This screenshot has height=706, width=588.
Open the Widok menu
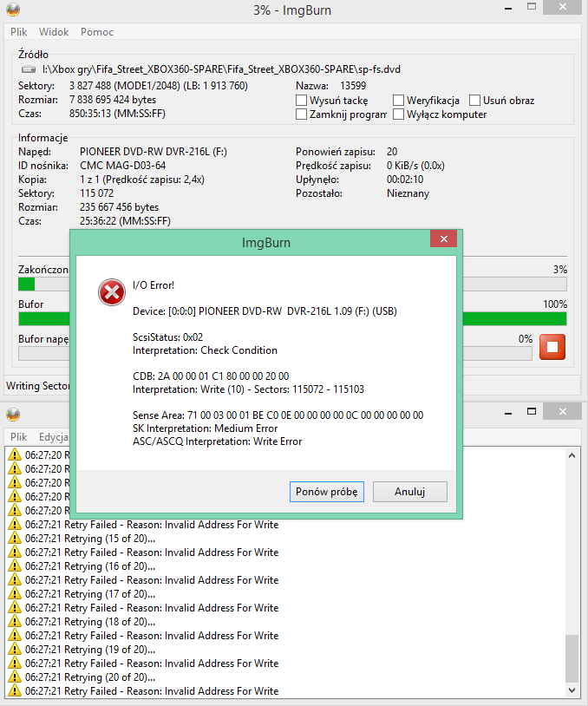tap(54, 32)
